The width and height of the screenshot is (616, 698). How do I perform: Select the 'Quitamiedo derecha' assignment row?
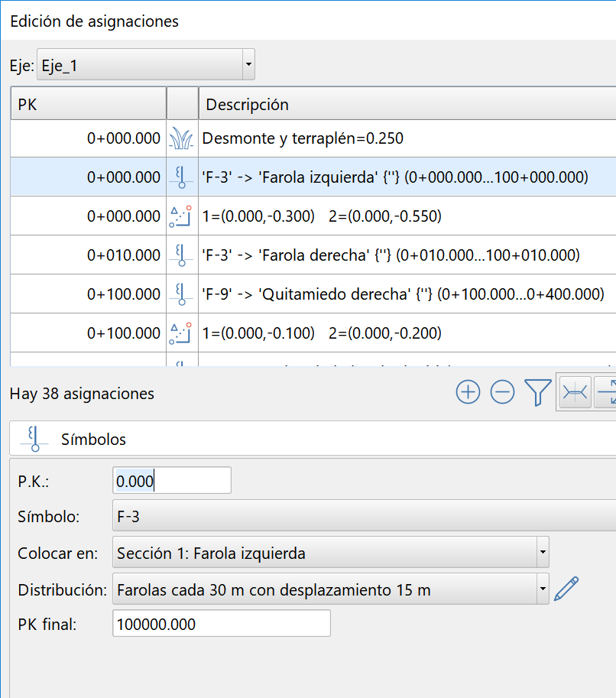(405, 294)
